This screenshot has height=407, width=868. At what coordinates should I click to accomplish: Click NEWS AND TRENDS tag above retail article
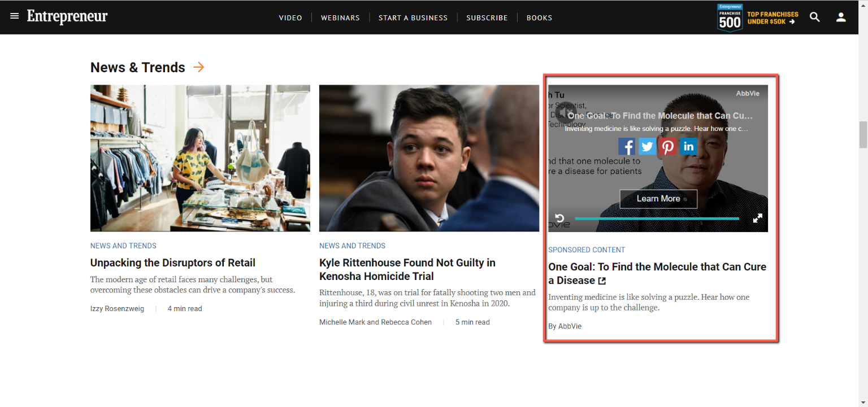click(123, 246)
